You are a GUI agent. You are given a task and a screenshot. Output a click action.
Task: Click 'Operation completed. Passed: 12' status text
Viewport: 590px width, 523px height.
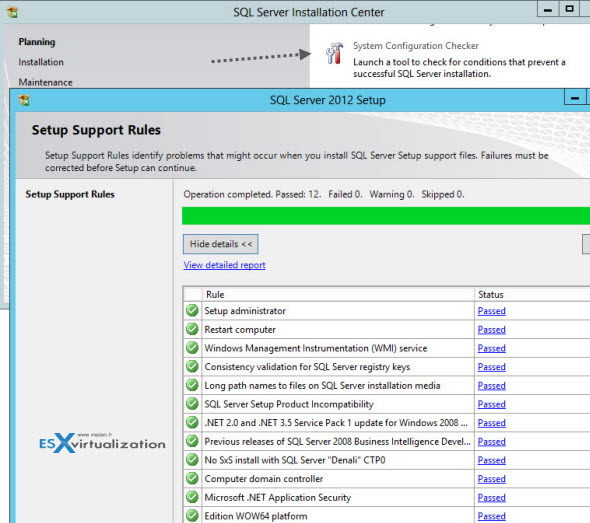[252, 195]
